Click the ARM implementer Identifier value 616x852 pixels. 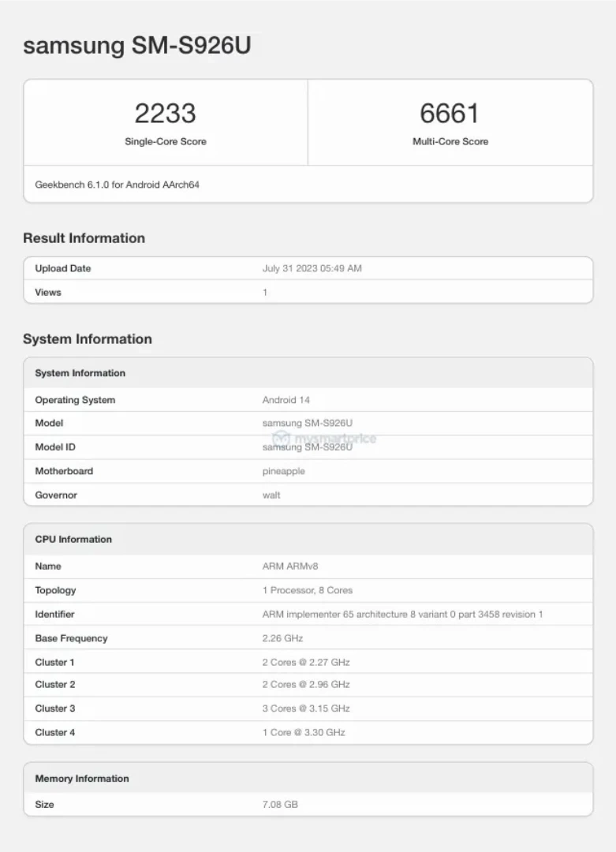[x=402, y=614]
